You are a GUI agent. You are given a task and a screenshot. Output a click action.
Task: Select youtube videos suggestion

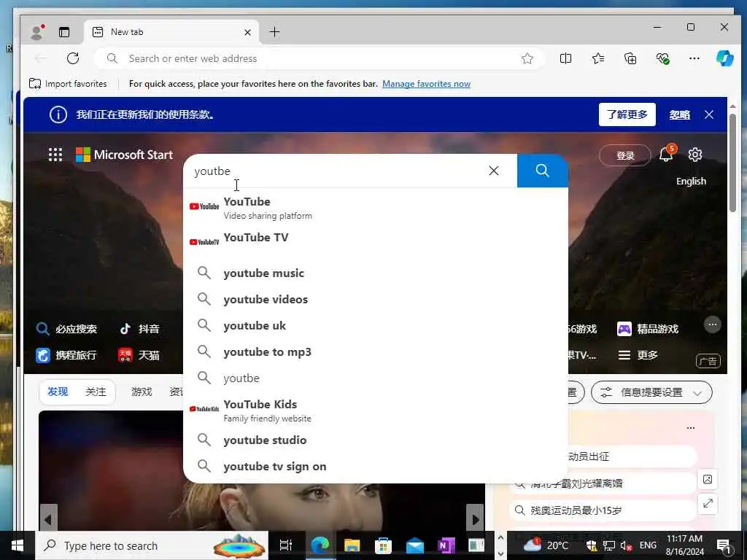click(x=376, y=299)
